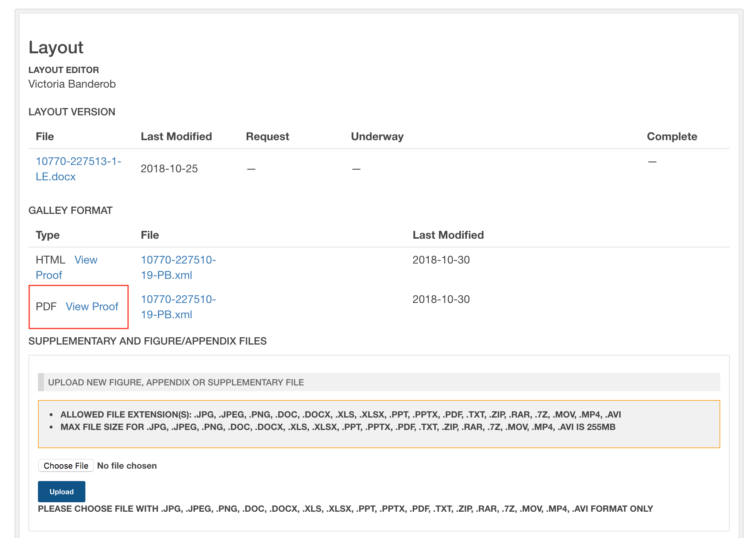The height and width of the screenshot is (538, 756).
Task: Click Last Modified header in the Layout Version table
Action: tap(176, 137)
